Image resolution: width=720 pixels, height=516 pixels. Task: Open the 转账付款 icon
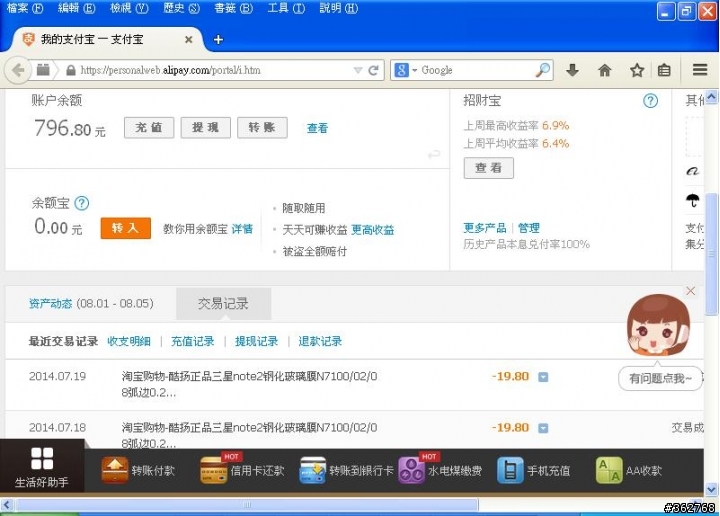click(114, 470)
